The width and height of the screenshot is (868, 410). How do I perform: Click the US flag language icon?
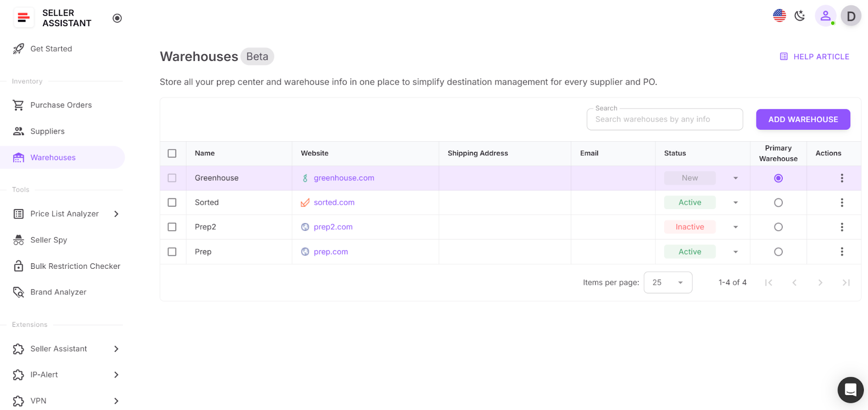pos(780,16)
